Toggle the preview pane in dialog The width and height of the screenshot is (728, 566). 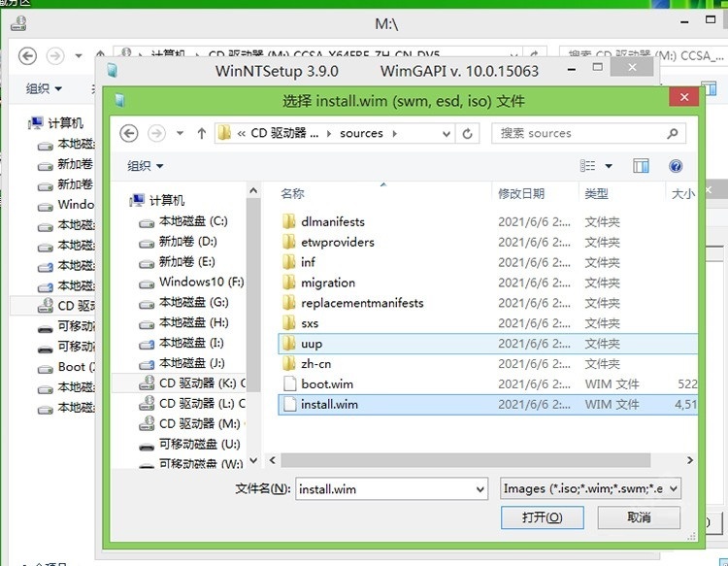tap(641, 166)
